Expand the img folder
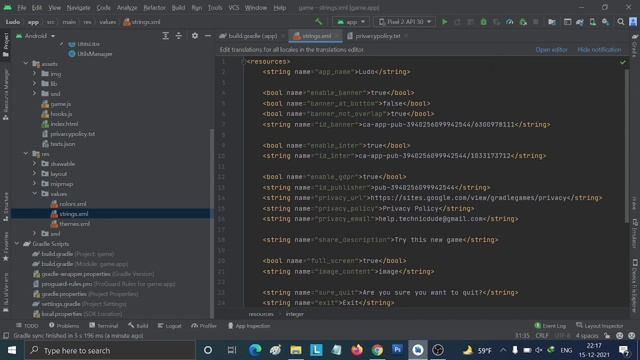 pyautogui.click(x=35, y=74)
